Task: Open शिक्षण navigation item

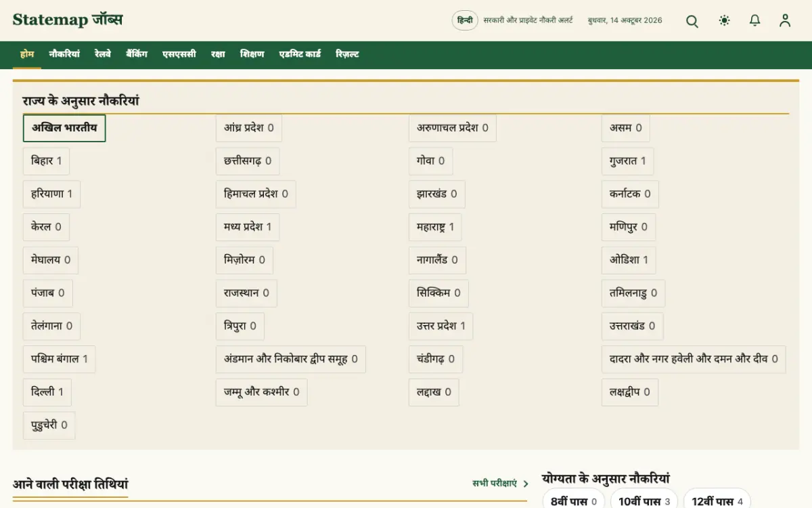Action: click(x=252, y=54)
